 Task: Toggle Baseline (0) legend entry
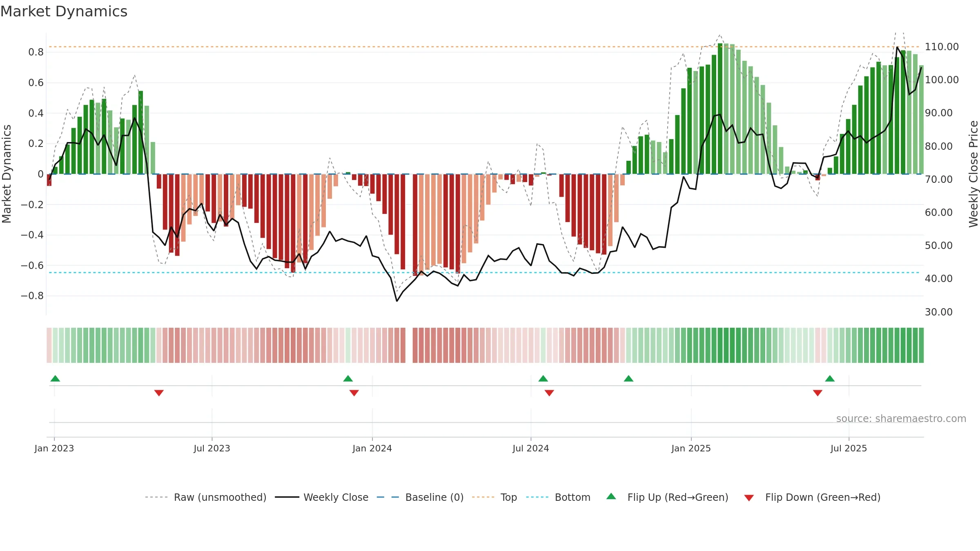(x=420, y=497)
